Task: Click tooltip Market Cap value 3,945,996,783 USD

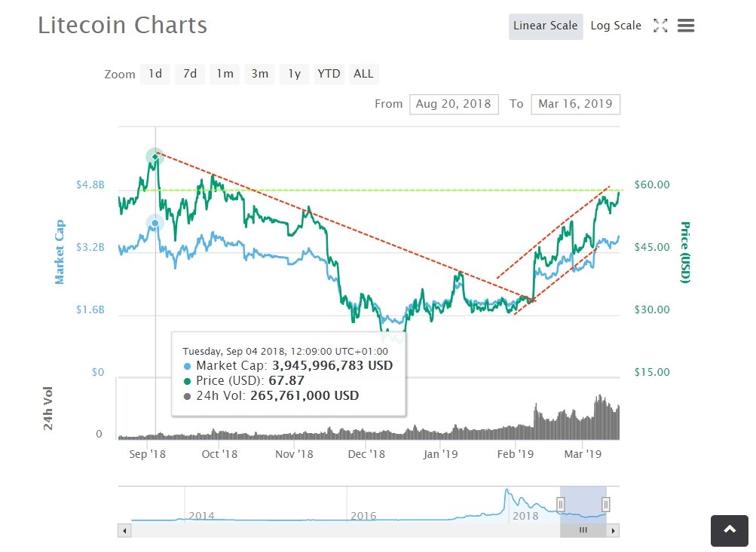Action: (332, 365)
